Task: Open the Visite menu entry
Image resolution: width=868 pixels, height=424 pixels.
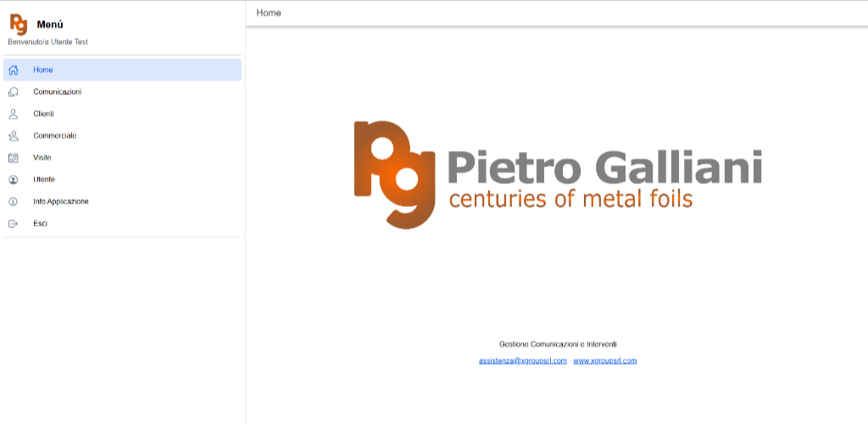Action: pos(122,158)
